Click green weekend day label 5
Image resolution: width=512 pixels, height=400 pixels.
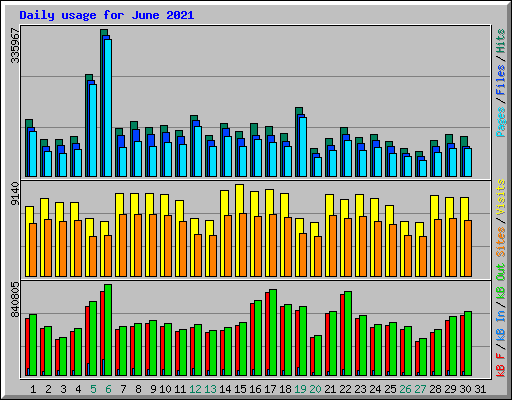(x=93, y=389)
